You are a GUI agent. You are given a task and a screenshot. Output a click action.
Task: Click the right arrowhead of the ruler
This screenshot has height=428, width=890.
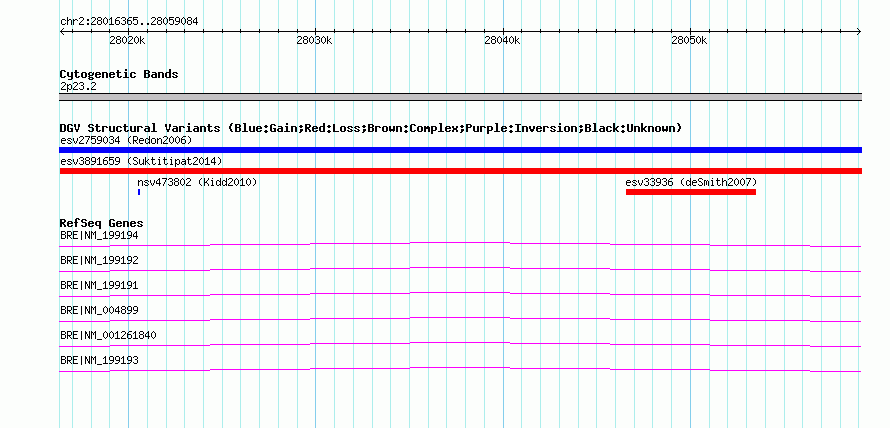click(859, 31)
